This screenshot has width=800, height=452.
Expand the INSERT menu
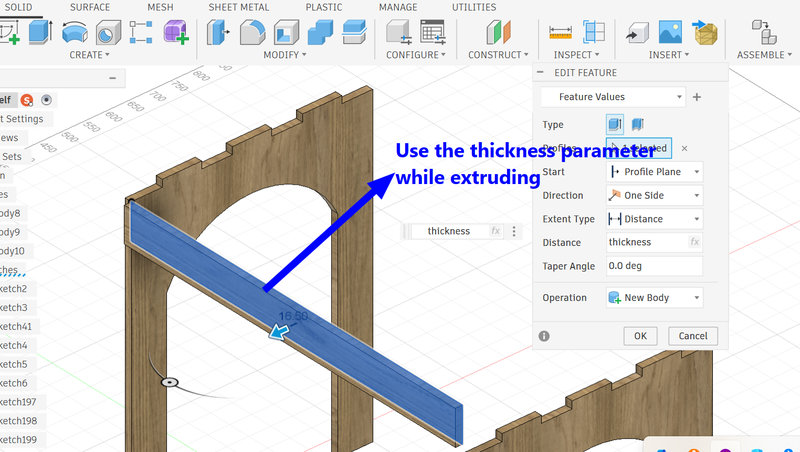pyautogui.click(x=669, y=55)
